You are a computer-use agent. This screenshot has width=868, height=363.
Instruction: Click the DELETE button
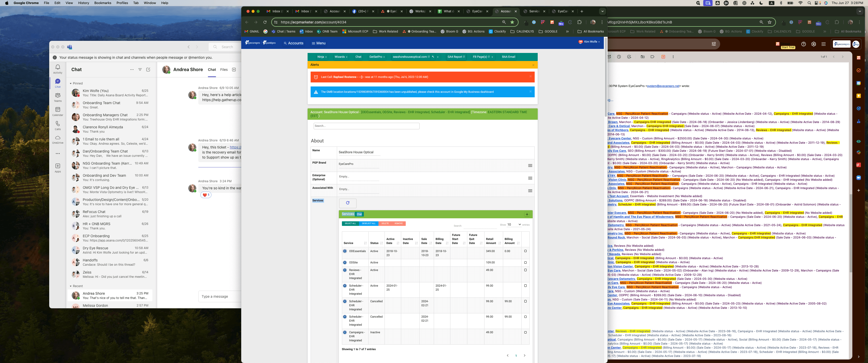point(385,224)
